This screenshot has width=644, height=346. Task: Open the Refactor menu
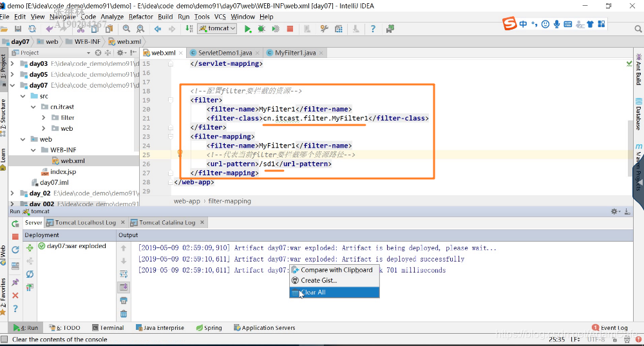(140, 17)
